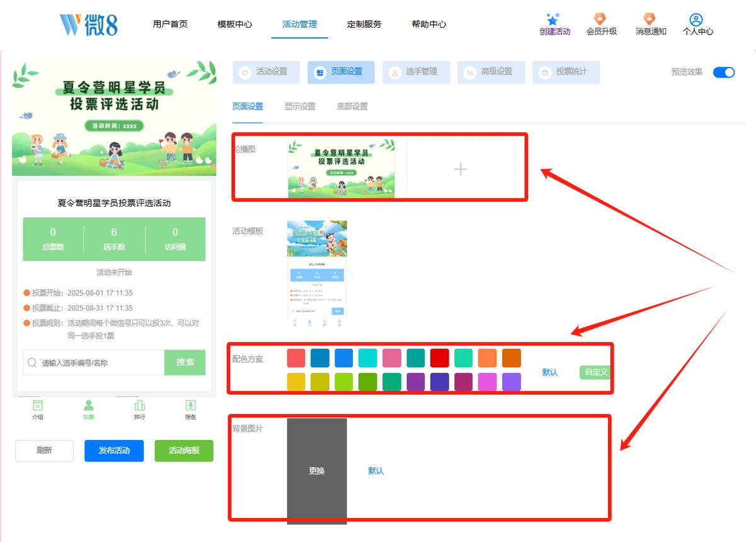Pick the indigo color swatch
The height and width of the screenshot is (542, 756).
pos(440,382)
